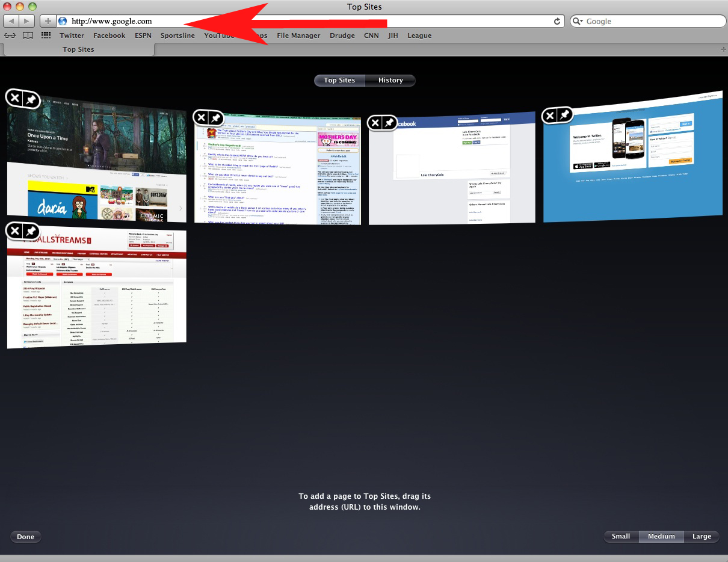728x562 pixels.
Task: Open a new tab with the tab bar plus
Action: [723, 49]
